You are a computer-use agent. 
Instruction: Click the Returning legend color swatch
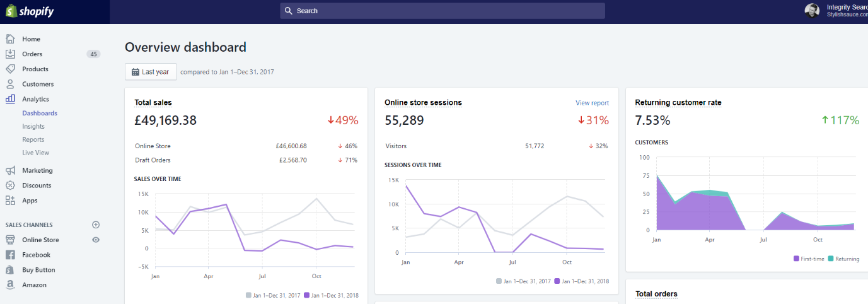coord(831,259)
